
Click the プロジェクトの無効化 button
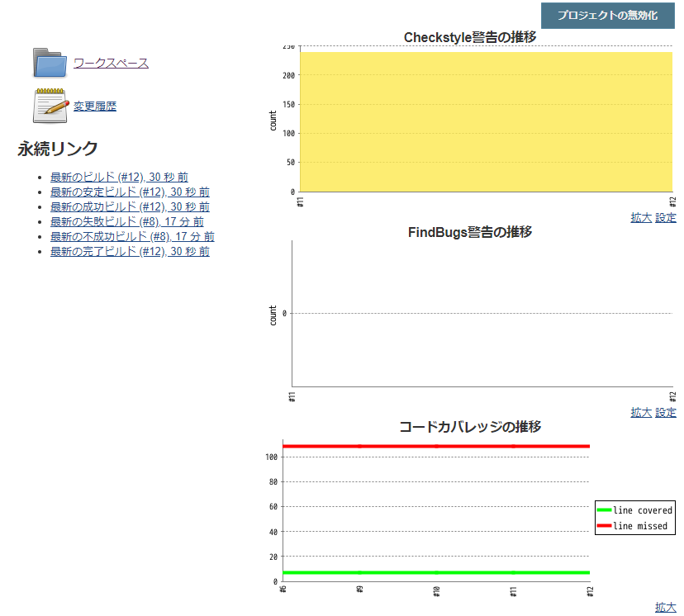[608, 14]
